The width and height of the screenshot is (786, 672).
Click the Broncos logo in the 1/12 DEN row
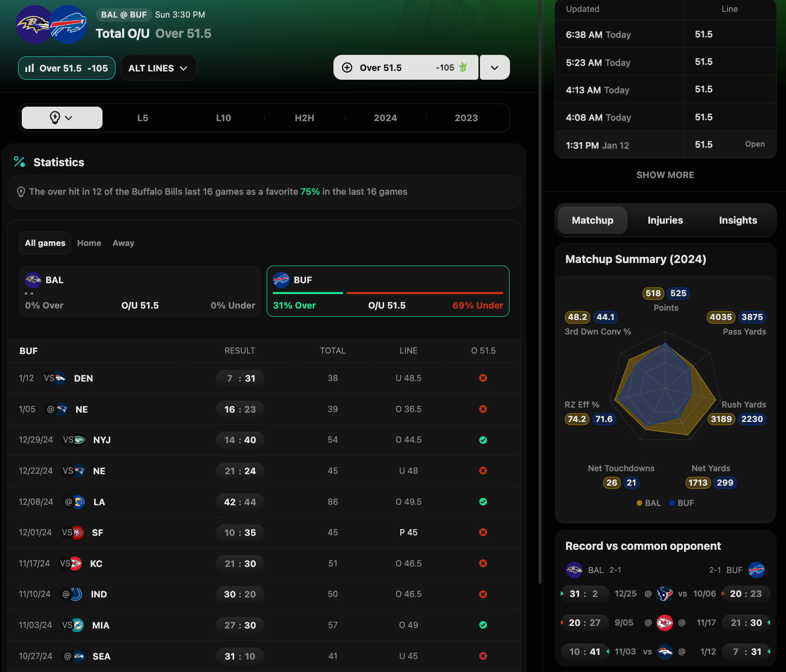tap(60, 378)
